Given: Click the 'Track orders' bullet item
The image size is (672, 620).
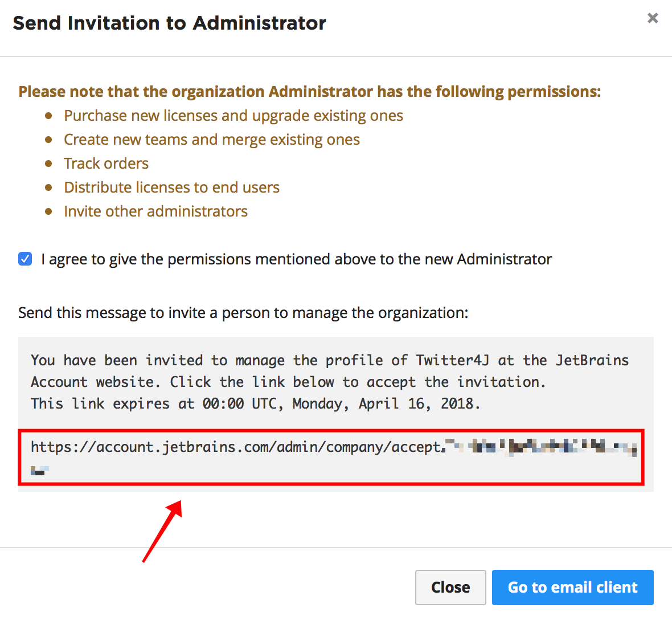Looking at the screenshot, I should tap(106, 164).
